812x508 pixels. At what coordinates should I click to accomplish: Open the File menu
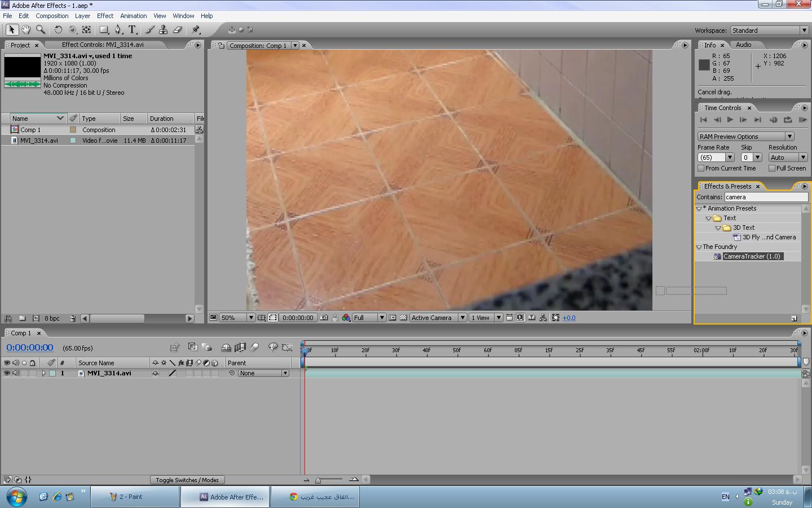coord(7,16)
